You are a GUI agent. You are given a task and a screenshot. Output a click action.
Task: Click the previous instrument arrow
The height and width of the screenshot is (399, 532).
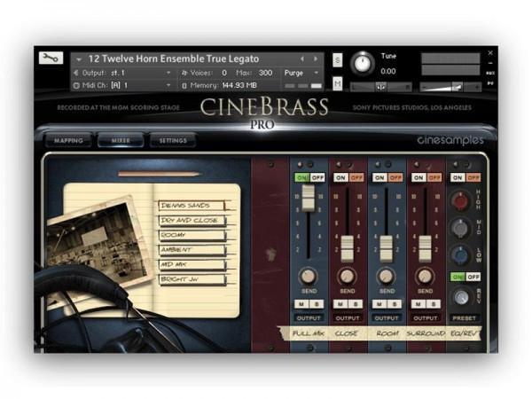tap(302, 59)
